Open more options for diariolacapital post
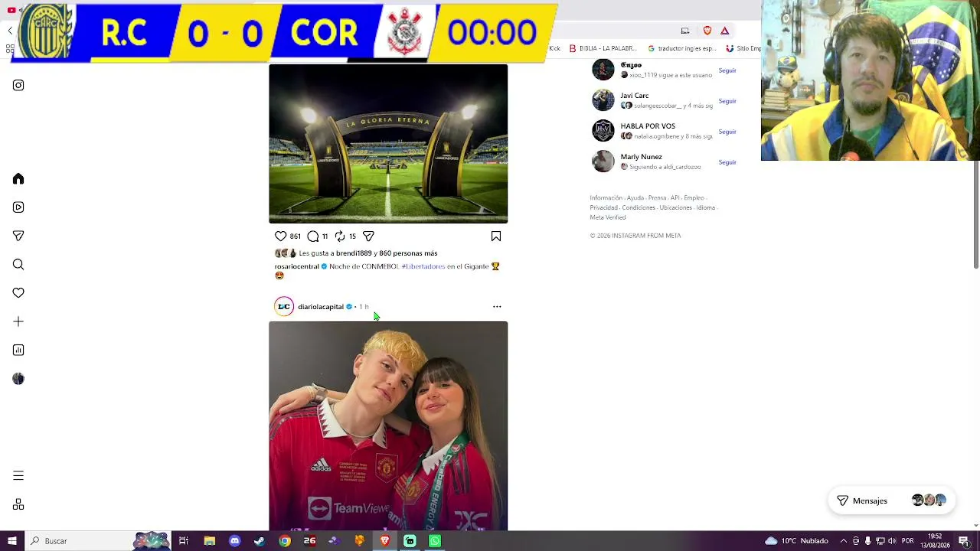 [497, 307]
